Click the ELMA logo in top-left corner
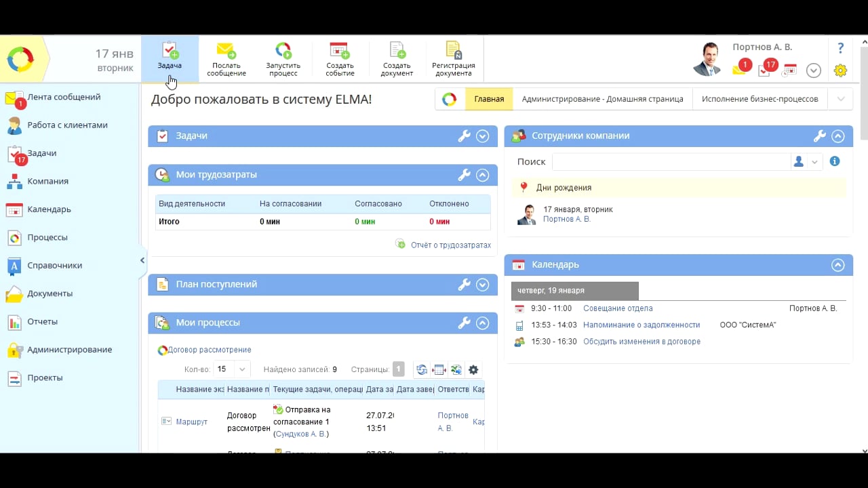The height and width of the screenshot is (488, 868). click(x=20, y=60)
